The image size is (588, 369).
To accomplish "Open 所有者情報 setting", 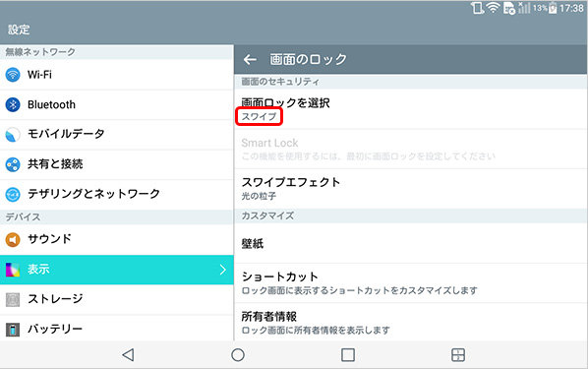I will pos(411,323).
